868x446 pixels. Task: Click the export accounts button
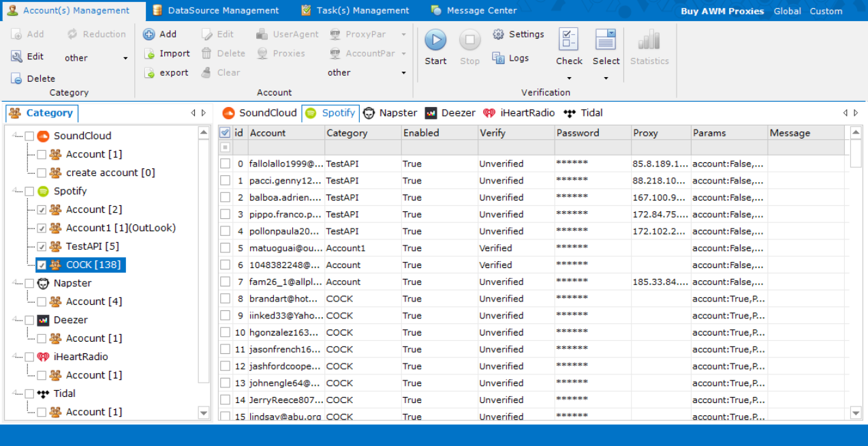[x=166, y=72]
